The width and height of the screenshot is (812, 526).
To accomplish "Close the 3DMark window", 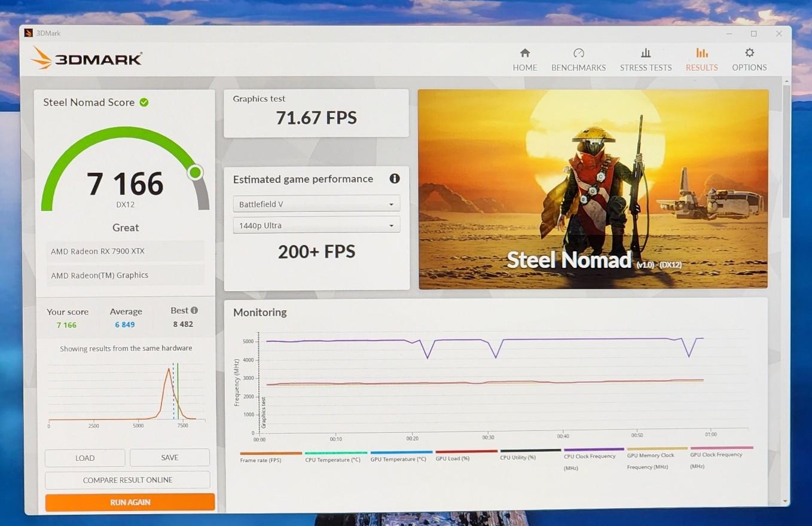I will pyautogui.click(x=779, y=33).
